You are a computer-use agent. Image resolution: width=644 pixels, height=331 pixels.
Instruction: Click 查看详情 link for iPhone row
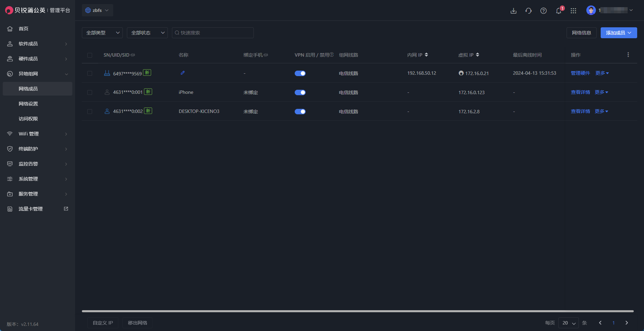click(580, 92)
